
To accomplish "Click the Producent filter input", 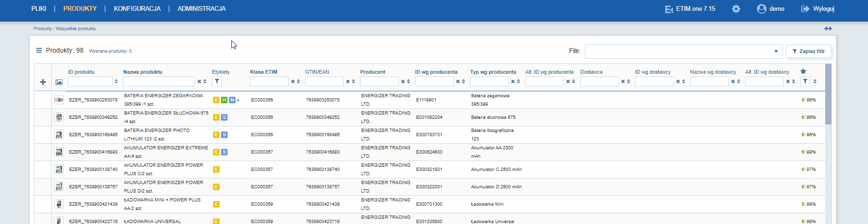I will pos(379,82).
